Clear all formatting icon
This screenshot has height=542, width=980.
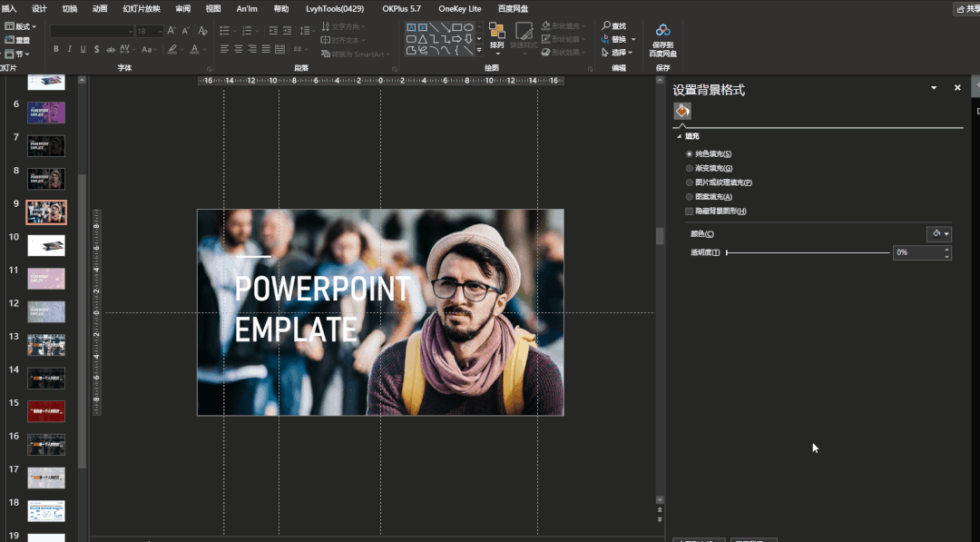pyautogui.click(x=202, y=31)
